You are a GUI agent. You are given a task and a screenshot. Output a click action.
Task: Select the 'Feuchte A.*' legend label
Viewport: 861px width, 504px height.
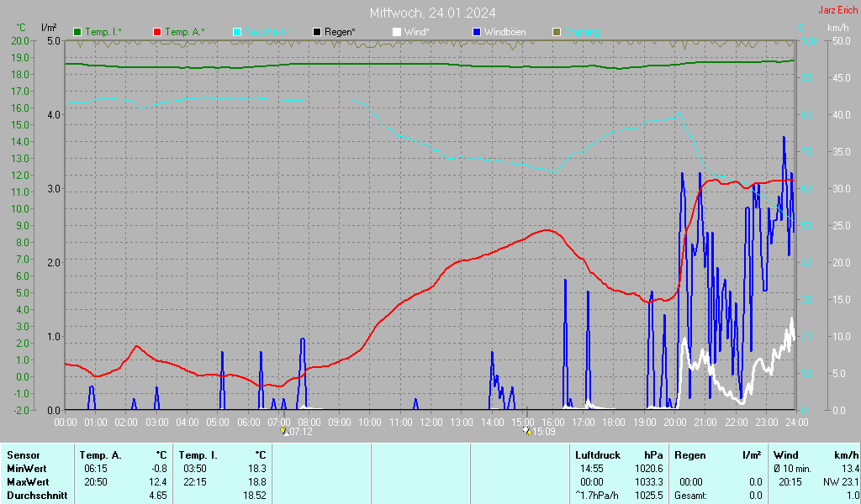[268, 32]
